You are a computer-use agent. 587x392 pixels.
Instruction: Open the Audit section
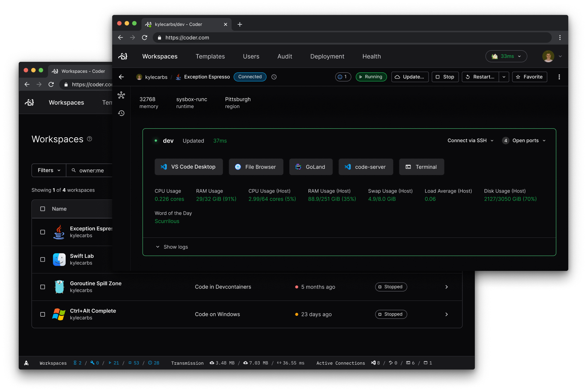click(x=284, y=56)
